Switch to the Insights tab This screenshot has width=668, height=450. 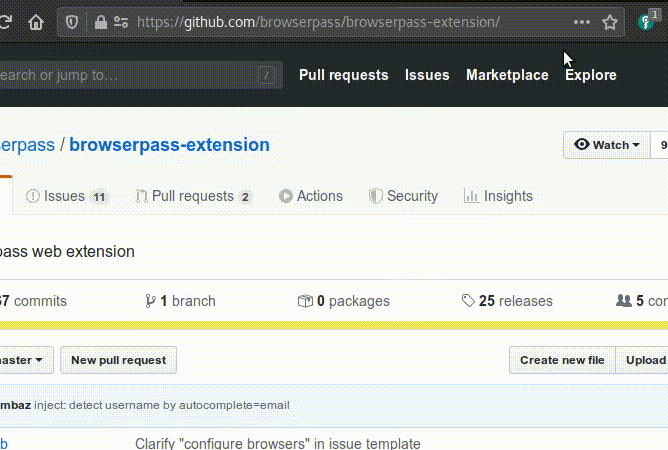click(498, 196)
